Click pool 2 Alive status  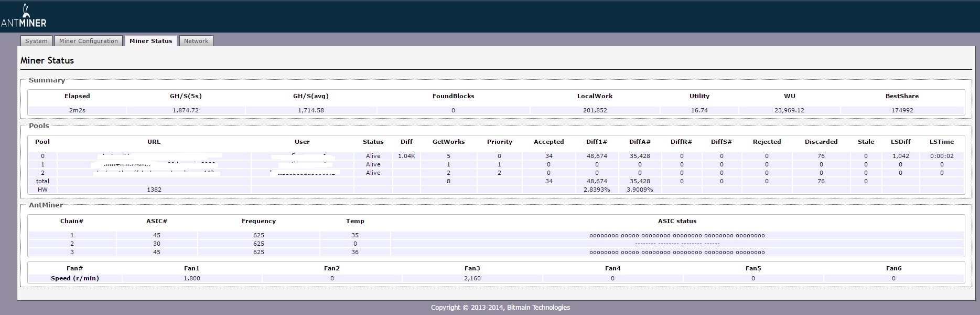pyautogui.click(x=373, y=173)
